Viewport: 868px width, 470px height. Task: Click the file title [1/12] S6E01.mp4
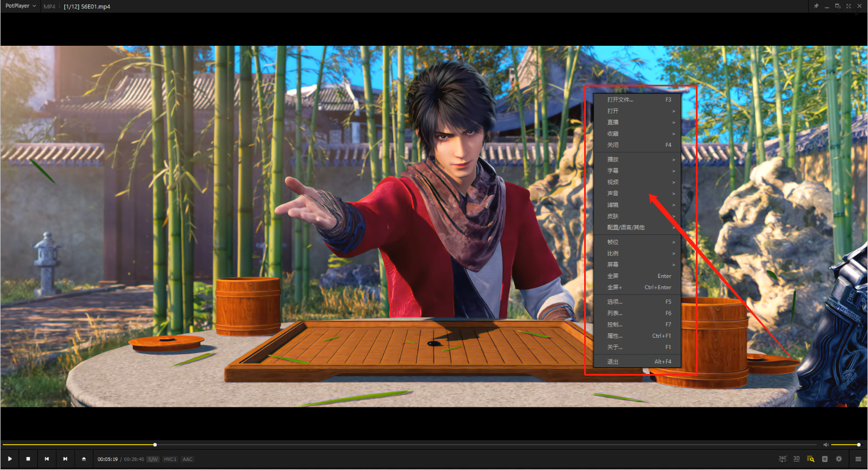[87, 7]
